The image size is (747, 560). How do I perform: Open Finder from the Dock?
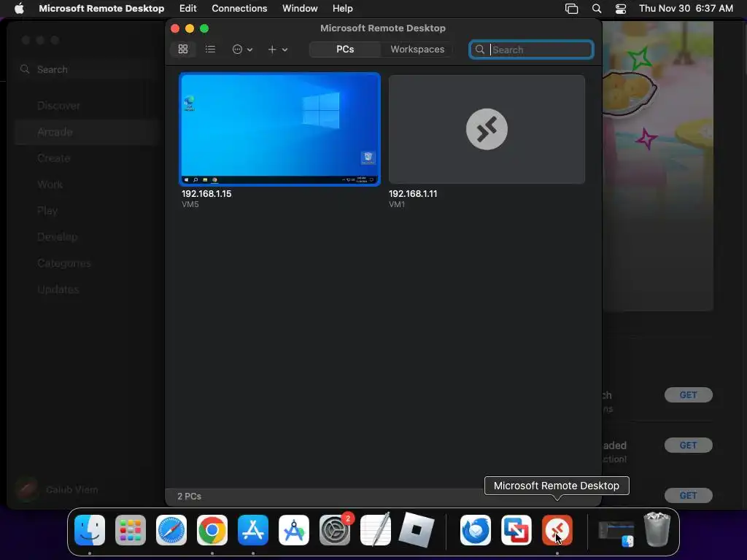coord(90,530)
